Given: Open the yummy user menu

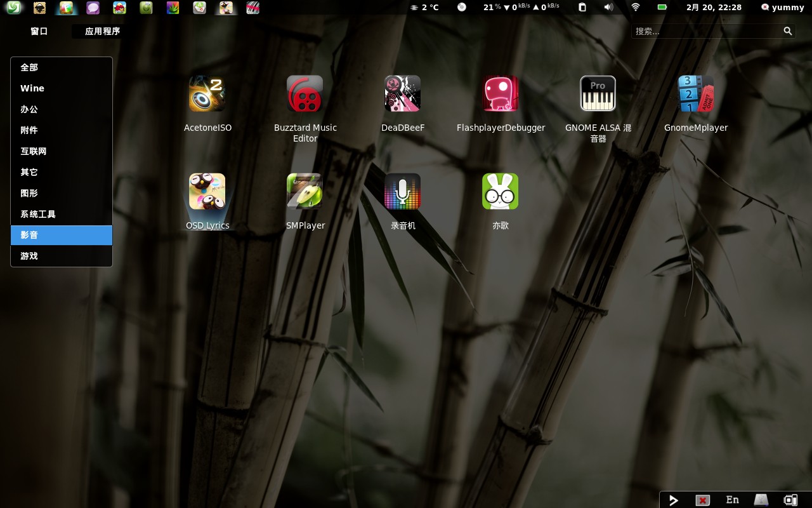Looking at the screenshot, I should (x=782, y=8).
